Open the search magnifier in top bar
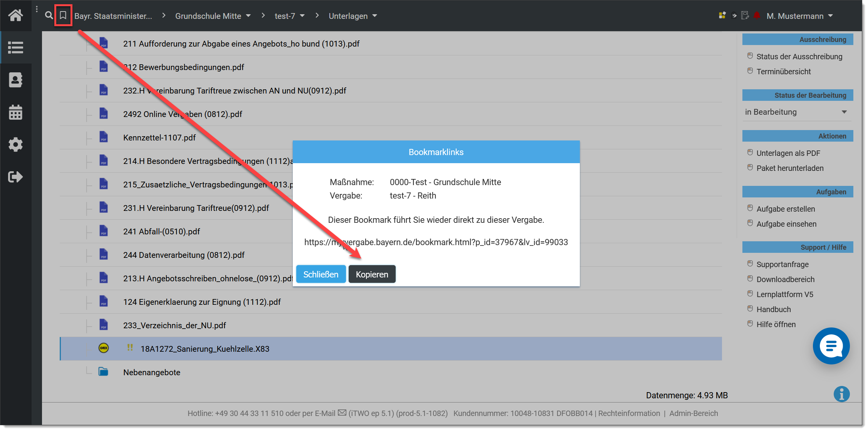This screenshot has width=868, height=431. coord(49,15)
